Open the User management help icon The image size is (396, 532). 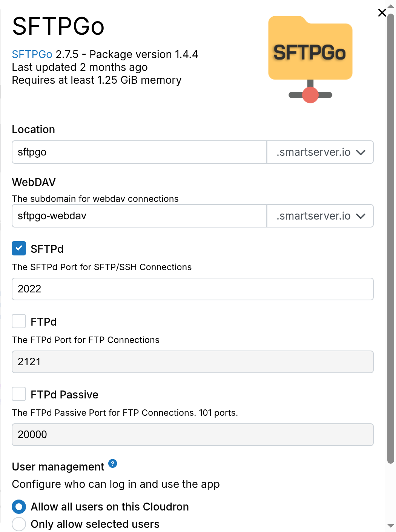click(113, 463)
